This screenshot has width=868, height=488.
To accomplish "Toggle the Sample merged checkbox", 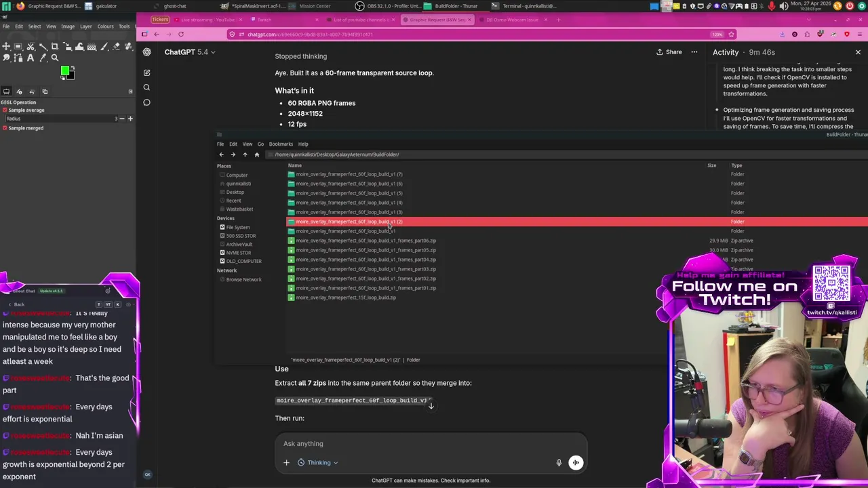I will click(x=4, y=128).
